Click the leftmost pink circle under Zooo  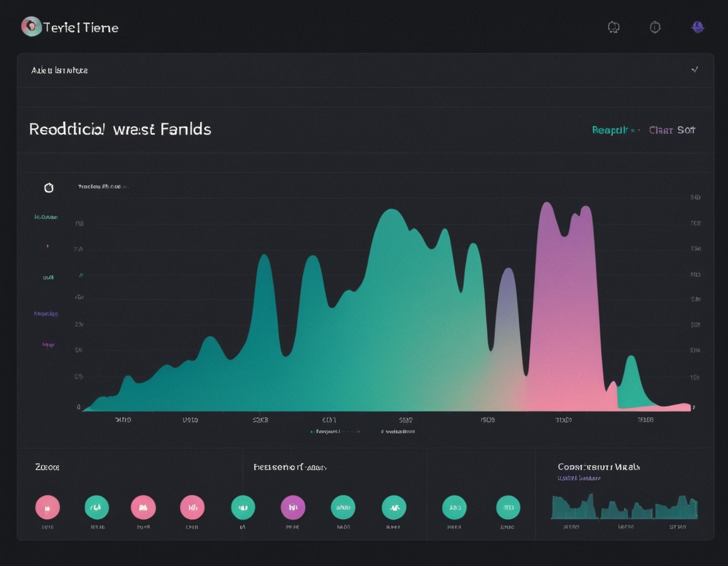47,507
